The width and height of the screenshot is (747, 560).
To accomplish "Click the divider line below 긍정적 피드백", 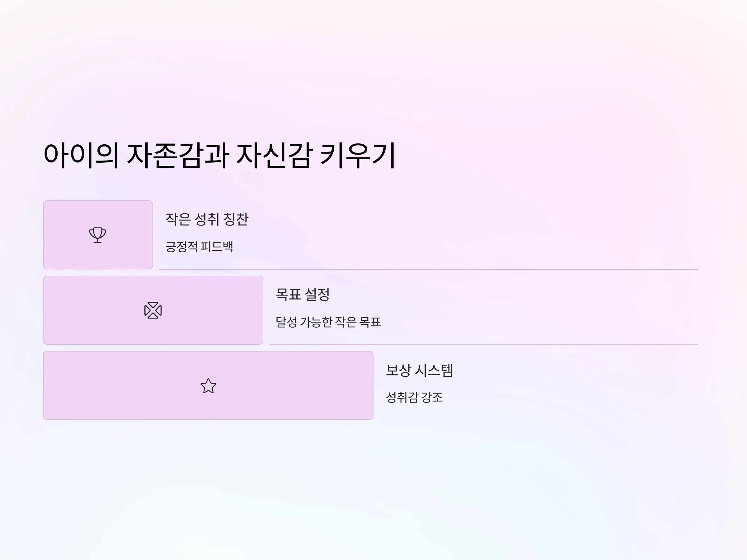I will coord(429,269).
